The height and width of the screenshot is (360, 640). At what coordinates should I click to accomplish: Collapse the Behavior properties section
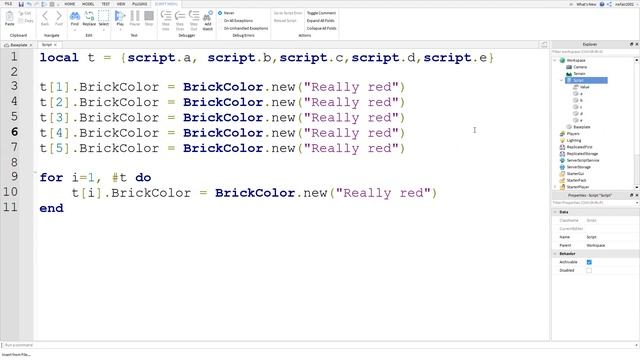(x=555, y=254)
